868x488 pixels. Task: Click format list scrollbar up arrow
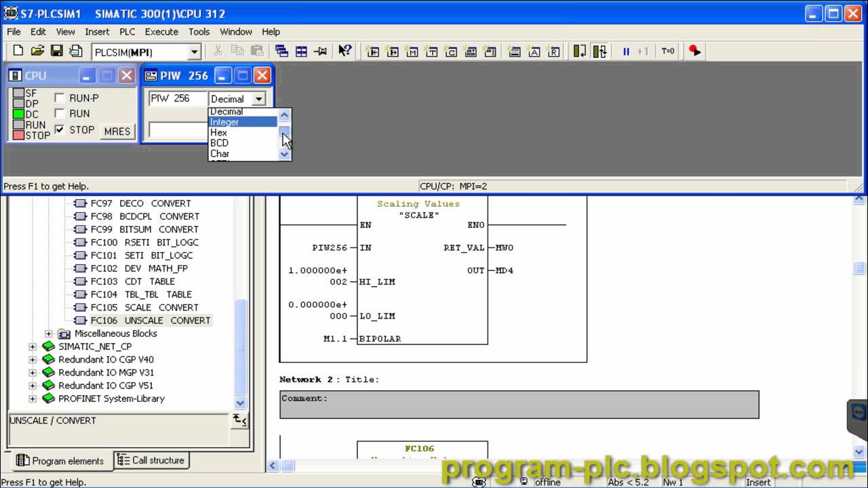285,115
